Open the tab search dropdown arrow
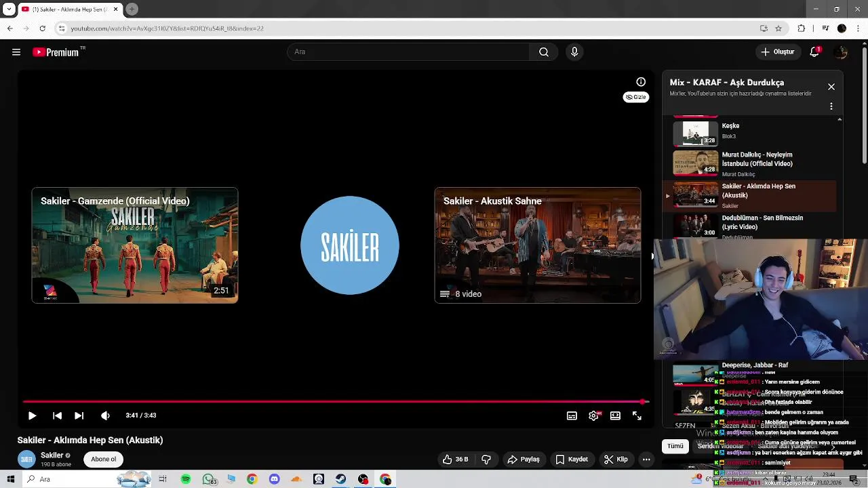The height and width of the screenshot is (488, 868). click(9, 9)
